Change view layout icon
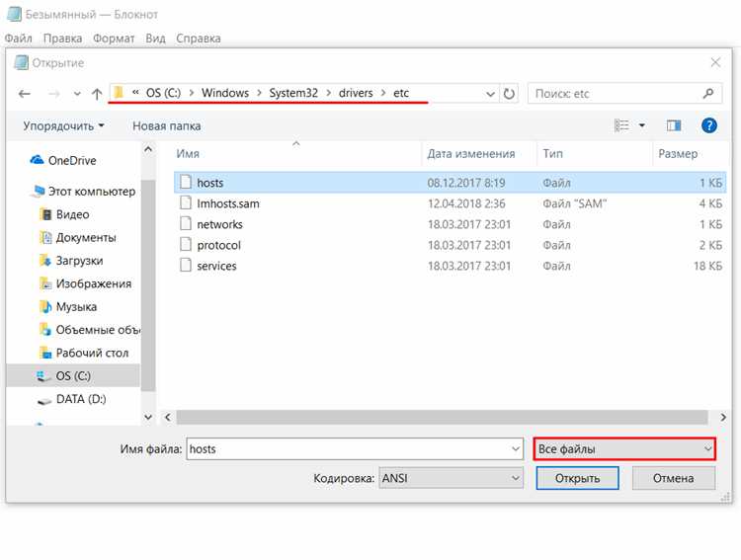Viewport: 741px width, 560px height. pos(621,125)
